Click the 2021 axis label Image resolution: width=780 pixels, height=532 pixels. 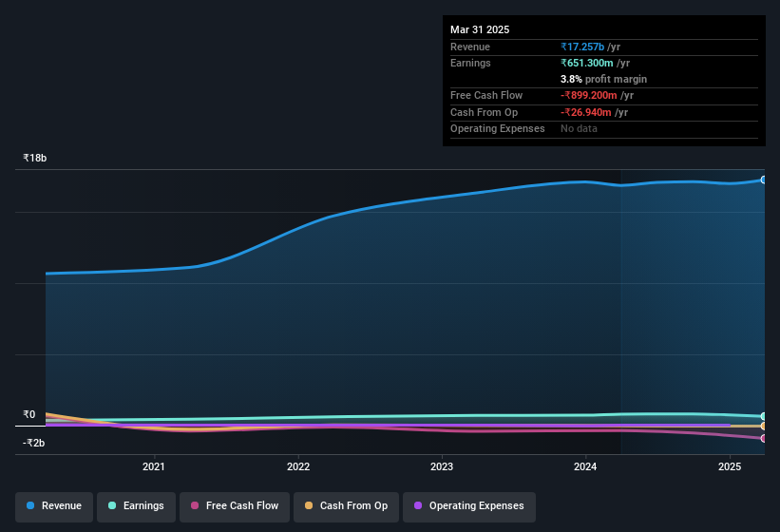pos(154,466)
